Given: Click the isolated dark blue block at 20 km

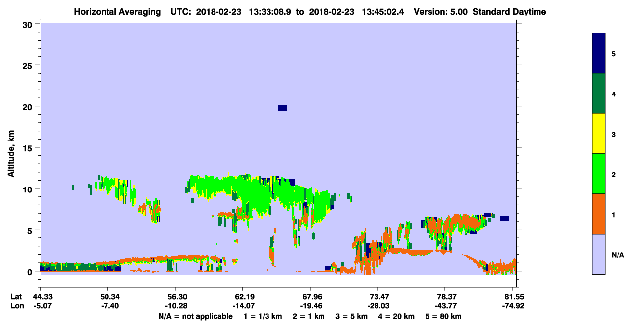Looking at the screenshot, I should [x=282, y=108].
